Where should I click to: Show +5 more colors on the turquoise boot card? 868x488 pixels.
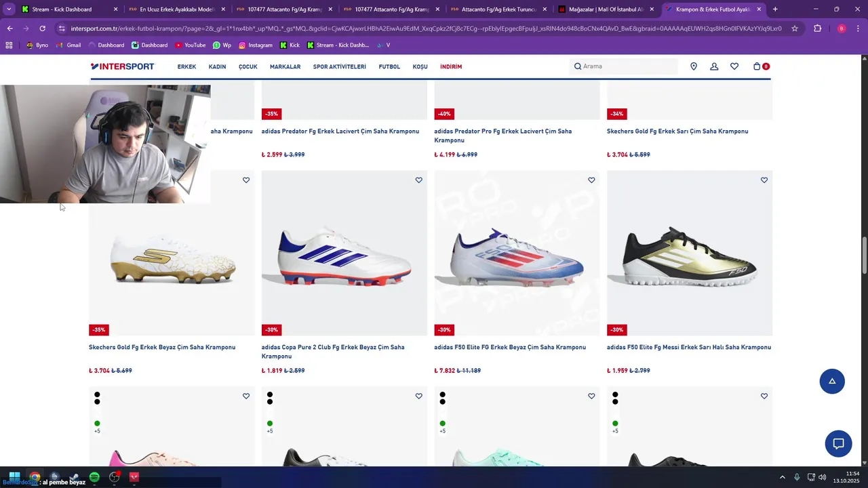tap(442, 431)
